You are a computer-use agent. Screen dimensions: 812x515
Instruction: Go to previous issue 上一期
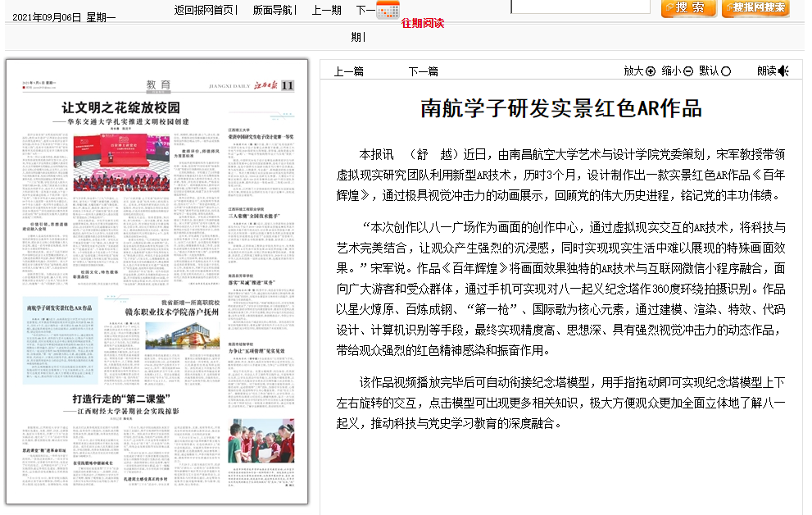click(326, 10)
